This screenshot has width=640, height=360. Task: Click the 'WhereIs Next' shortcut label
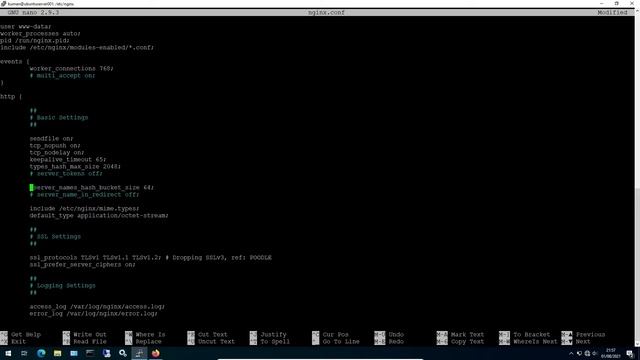coord(535,341)
